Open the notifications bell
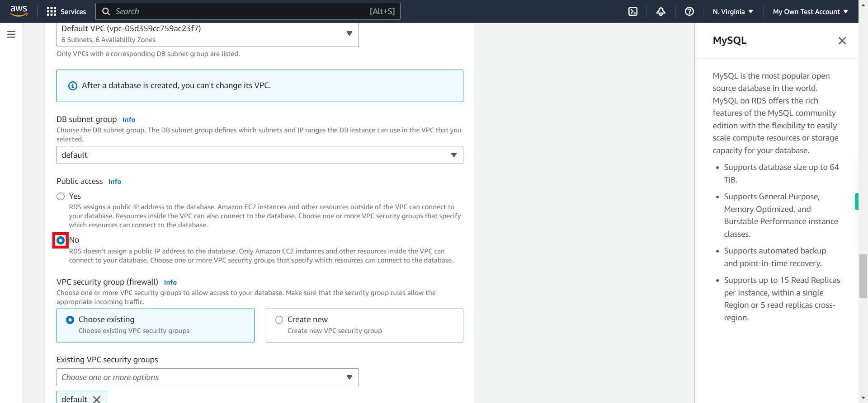 (x=661, y=11)
